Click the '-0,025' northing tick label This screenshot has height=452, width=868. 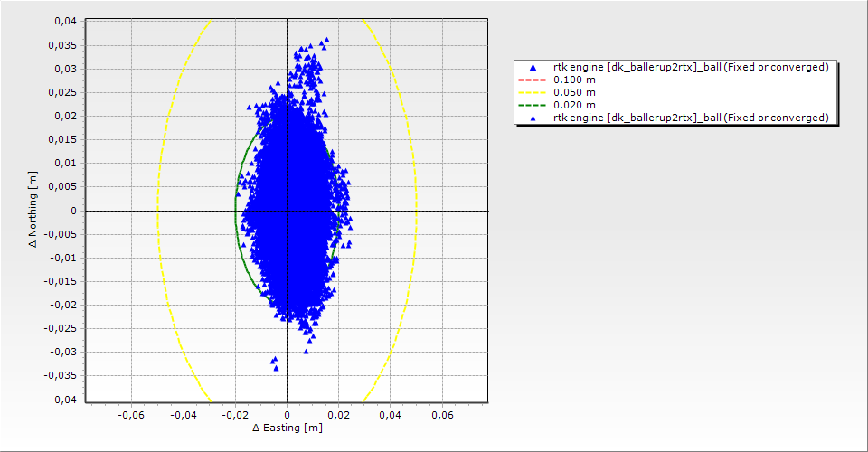point(61,328)
